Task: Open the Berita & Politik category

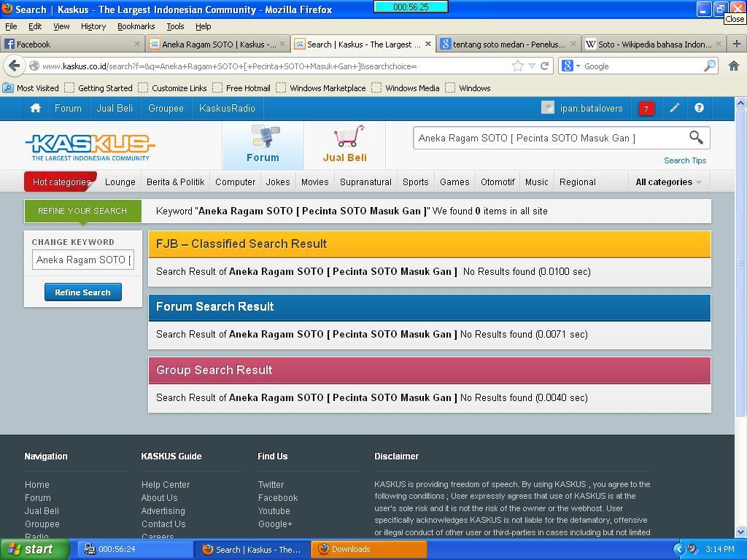Action: tap(175, 182)
